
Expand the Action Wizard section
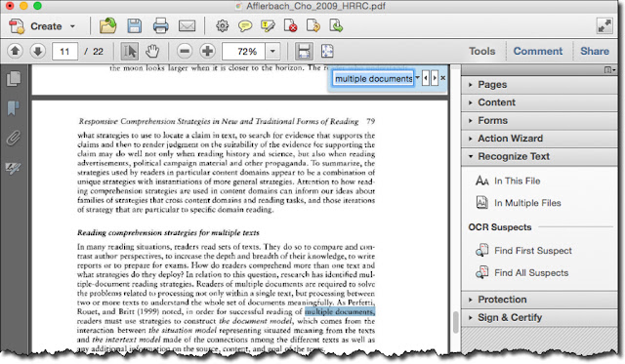539,139
